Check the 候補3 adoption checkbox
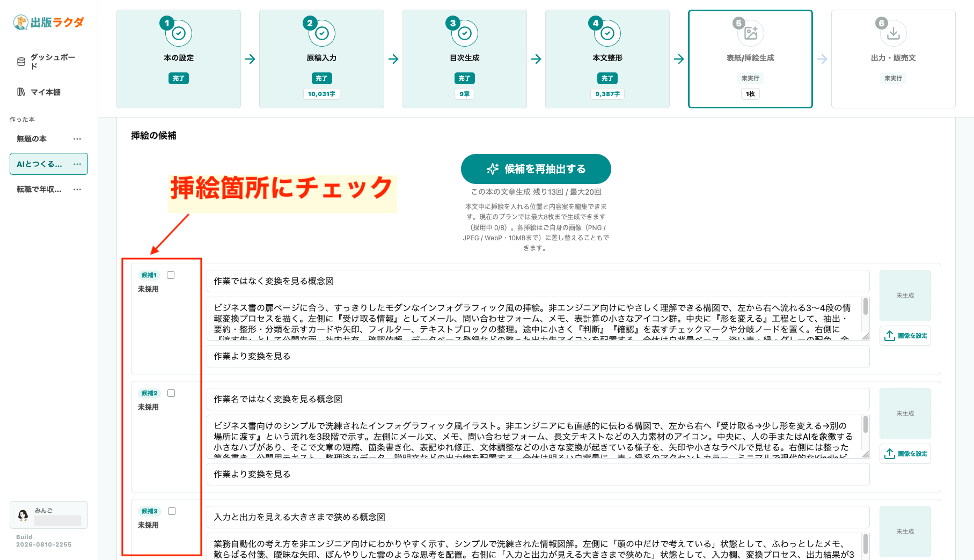 click(x=172, y=511)
